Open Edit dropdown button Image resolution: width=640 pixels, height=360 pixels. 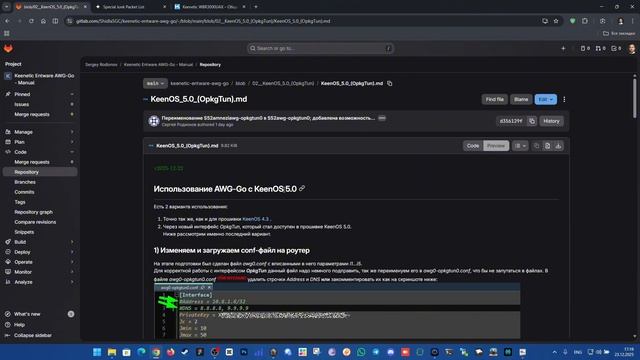pos(545,99)
